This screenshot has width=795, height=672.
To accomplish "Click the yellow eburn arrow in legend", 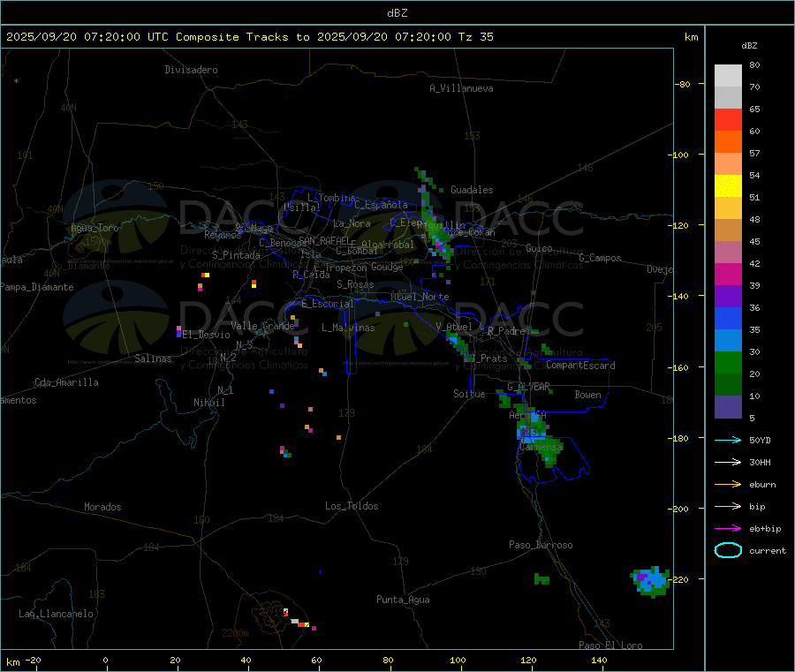I will point(728,485).
